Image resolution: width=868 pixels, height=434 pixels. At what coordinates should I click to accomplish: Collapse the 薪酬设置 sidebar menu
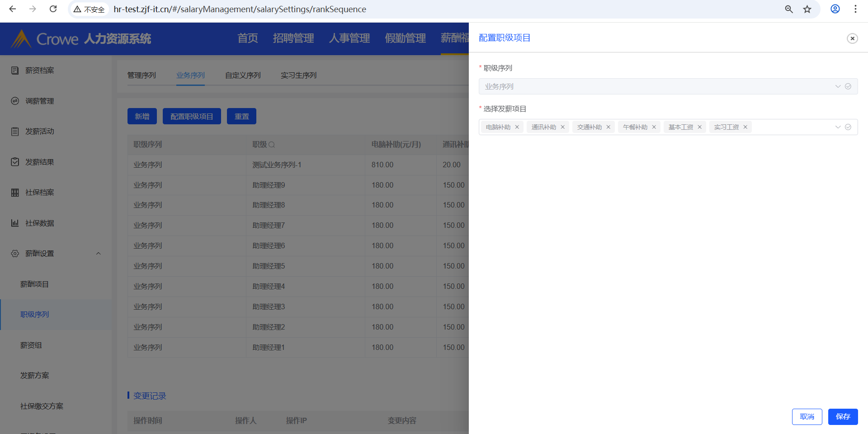(x=98, y=254)
